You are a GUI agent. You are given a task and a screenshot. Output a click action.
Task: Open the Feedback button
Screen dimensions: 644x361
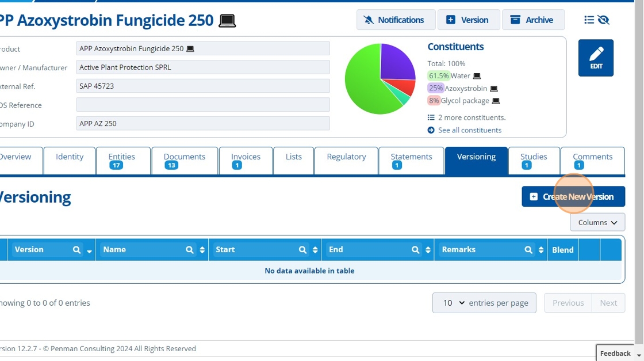click(x=615, y=353)
